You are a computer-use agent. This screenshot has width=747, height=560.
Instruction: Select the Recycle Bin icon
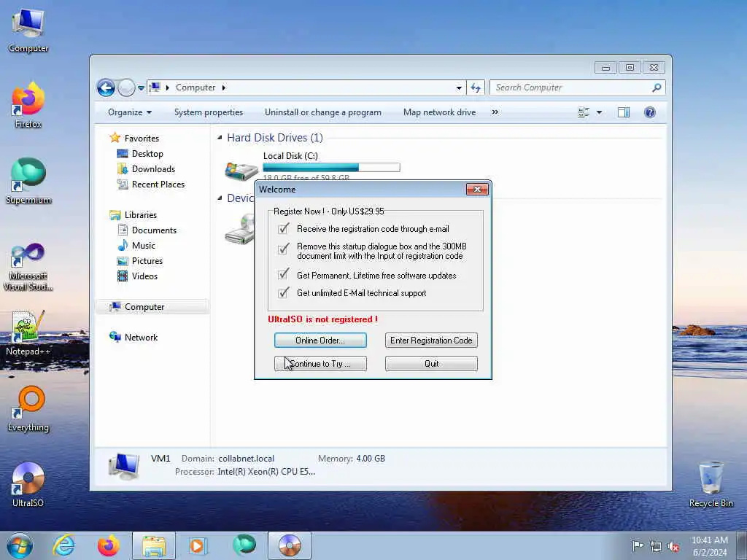711,485
